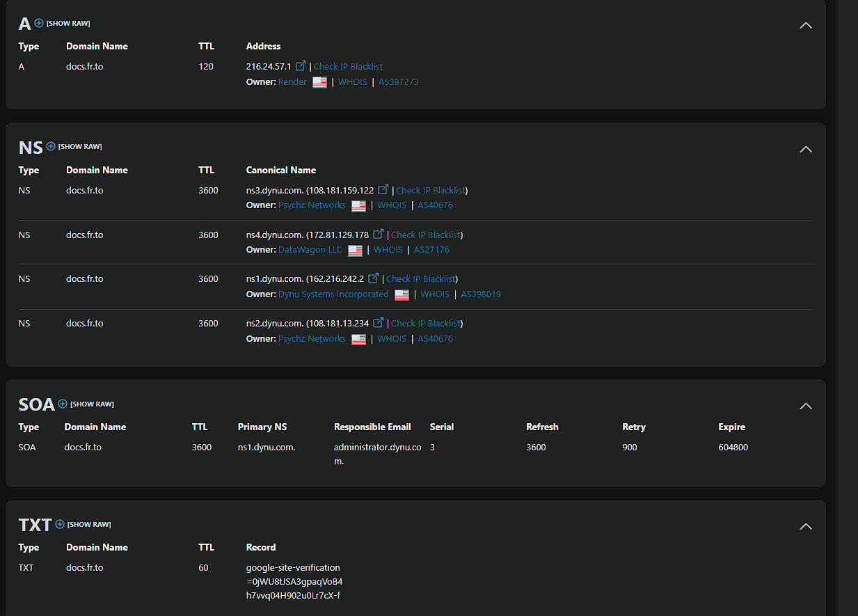This screenshot has width=858, height=616.
Task: Click the plus icon beside TXT heading
Action: (60, 524)
